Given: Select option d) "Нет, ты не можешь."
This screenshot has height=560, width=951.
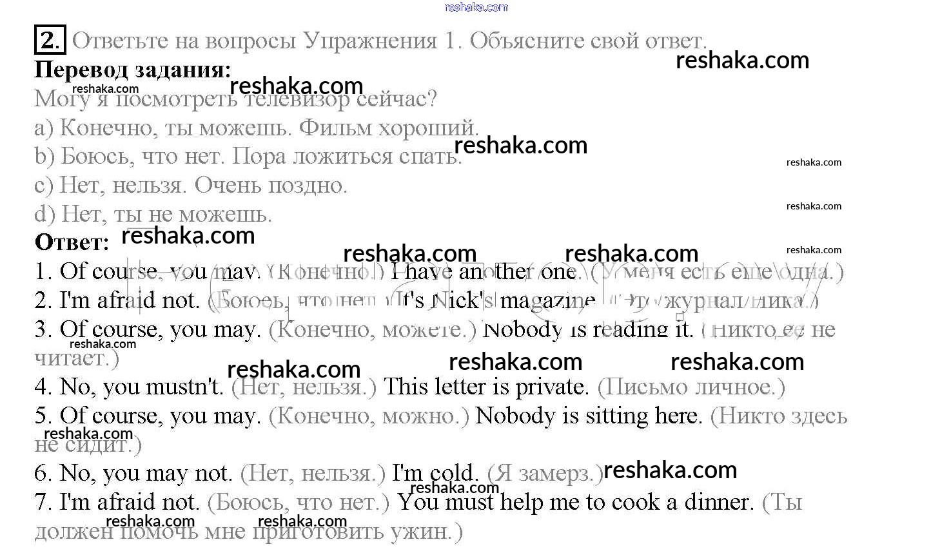Looking at the screenshot, I should tap(153, 214).
